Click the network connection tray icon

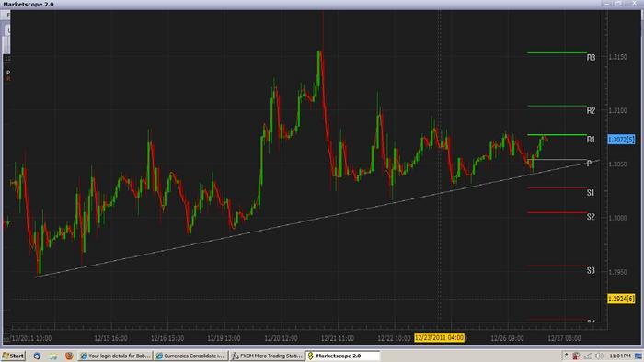pyautogui.click(x=588, y=356)
